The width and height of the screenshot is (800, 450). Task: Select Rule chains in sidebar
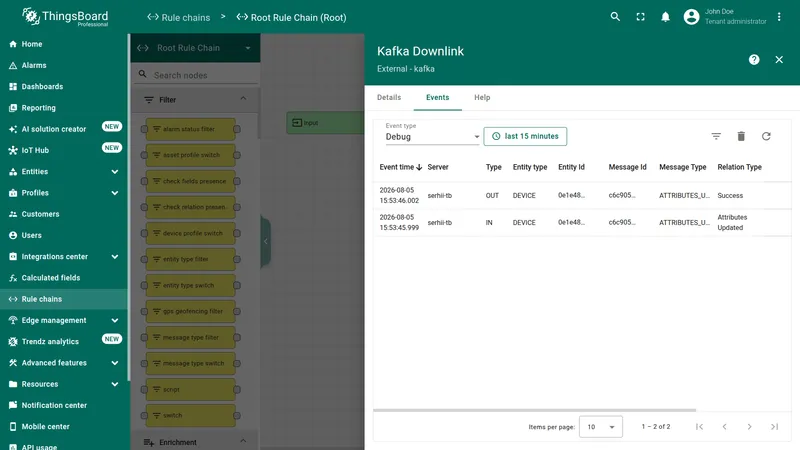pos(63,299)
